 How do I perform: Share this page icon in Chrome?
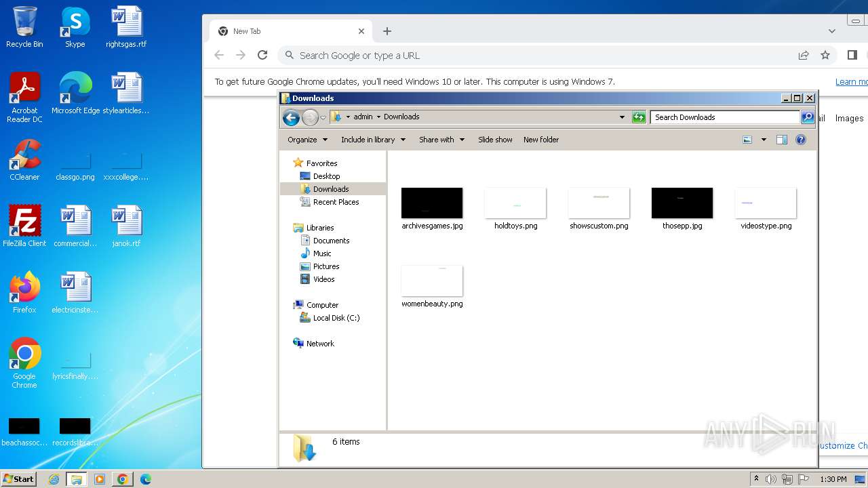click(x=804, y=56)
